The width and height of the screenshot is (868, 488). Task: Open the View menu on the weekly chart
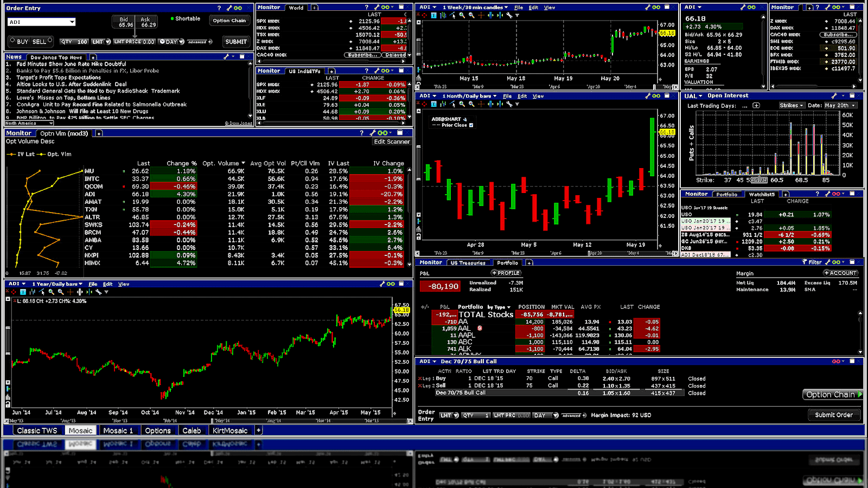point(550,7)
